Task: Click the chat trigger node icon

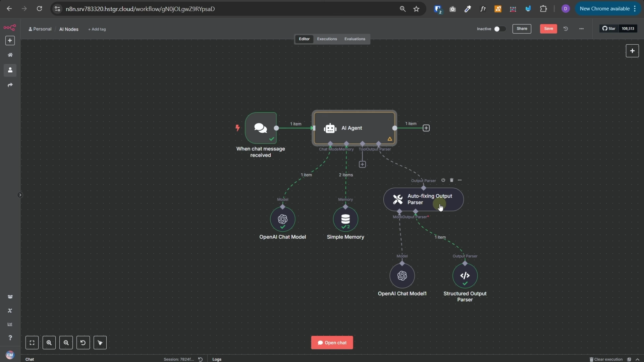Action: pyautogui.click(x=261, y=128)
